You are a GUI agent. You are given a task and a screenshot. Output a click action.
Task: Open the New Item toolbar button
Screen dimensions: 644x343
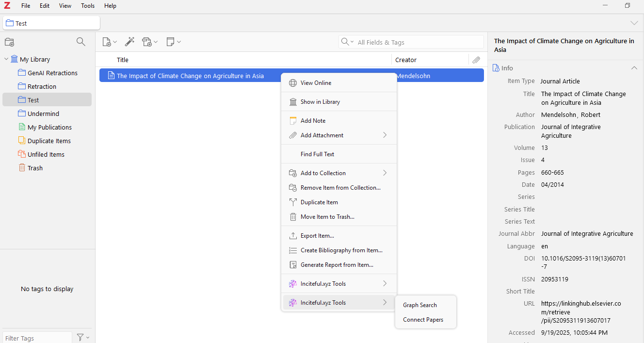coord(110,42)
